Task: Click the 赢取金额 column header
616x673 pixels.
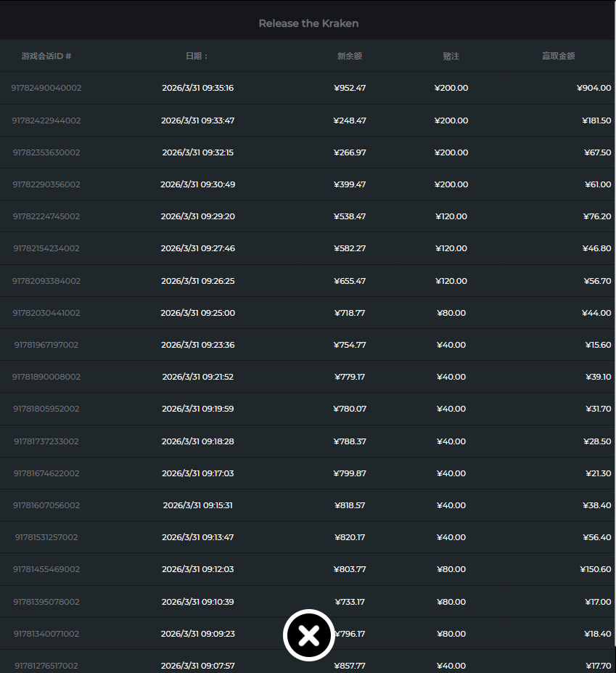Action: 558,56
